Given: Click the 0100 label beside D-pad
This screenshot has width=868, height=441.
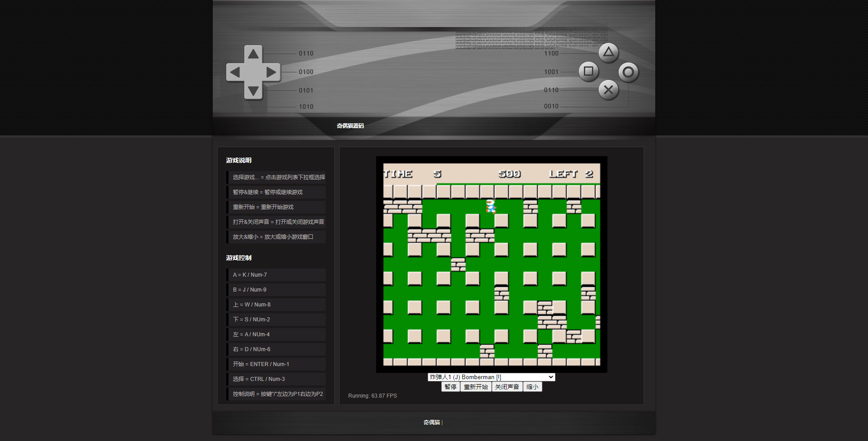Looking at the screenshot, I should (x=306, y=72).
